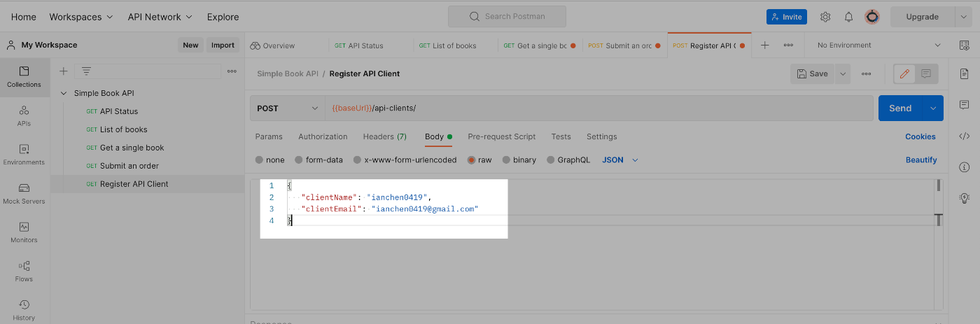Open Environments in the sidebar
Image resolution: width=980 pixels, height=324 pixels.
click(24, 155)
